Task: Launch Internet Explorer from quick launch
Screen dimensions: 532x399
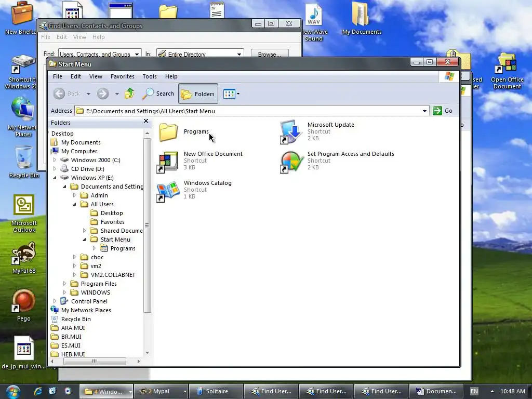Action: pyautogui.click(x=38, y=391)
